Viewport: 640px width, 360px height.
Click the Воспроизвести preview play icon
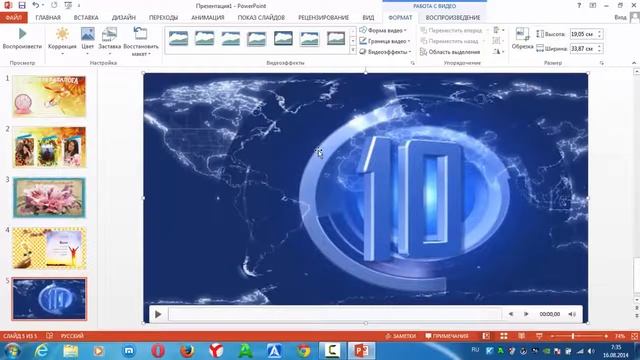click(22, 33)
